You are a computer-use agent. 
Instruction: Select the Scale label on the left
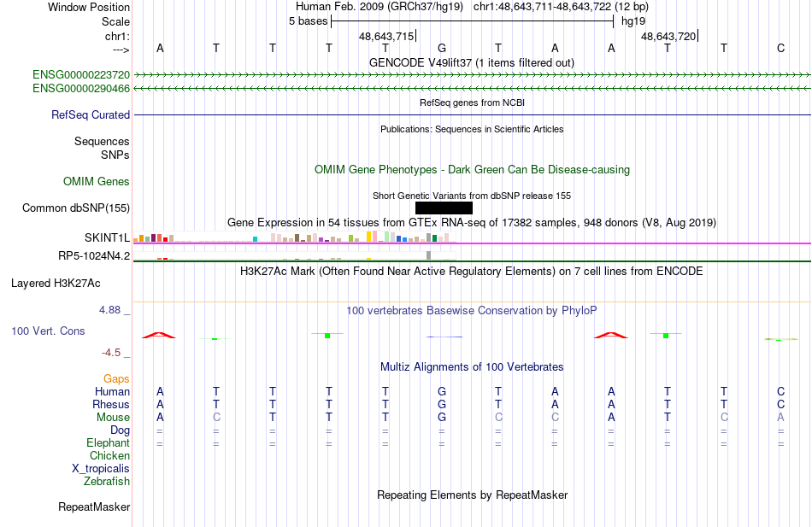tap(116, 21)
